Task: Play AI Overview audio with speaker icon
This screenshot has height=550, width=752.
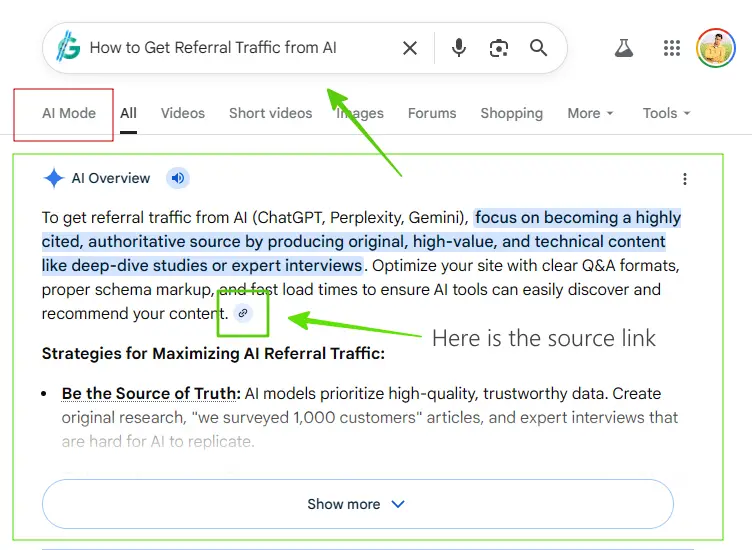Action: coord(178,178)
